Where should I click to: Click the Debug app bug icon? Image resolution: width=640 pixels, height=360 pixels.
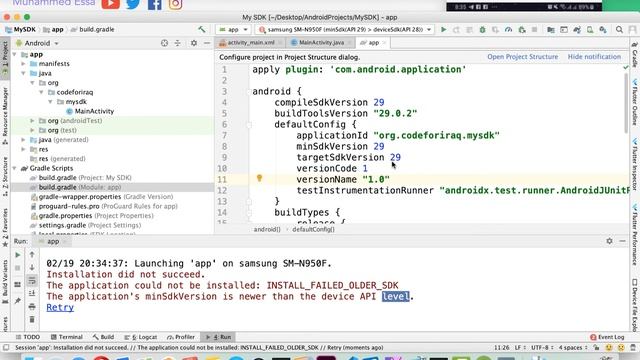[x=482, y=29]
